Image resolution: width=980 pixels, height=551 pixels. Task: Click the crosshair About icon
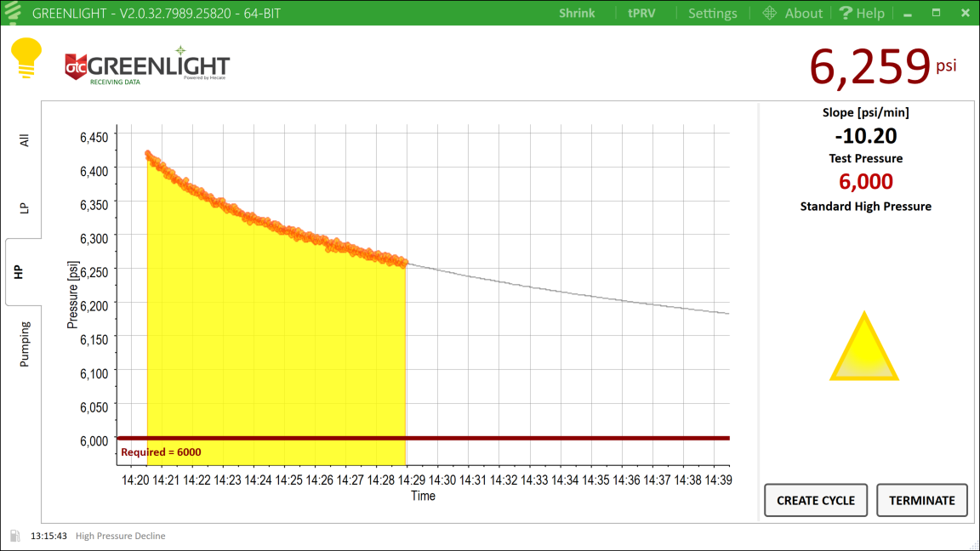point(770,13)
